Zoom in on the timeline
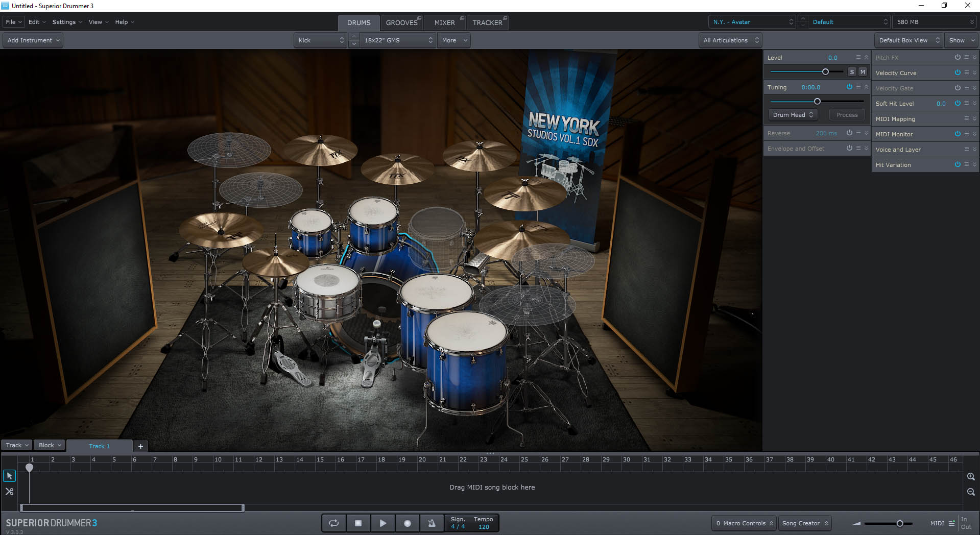Viewport: 980px width, 535px height. pyautogui.click(x=971, y=476)
